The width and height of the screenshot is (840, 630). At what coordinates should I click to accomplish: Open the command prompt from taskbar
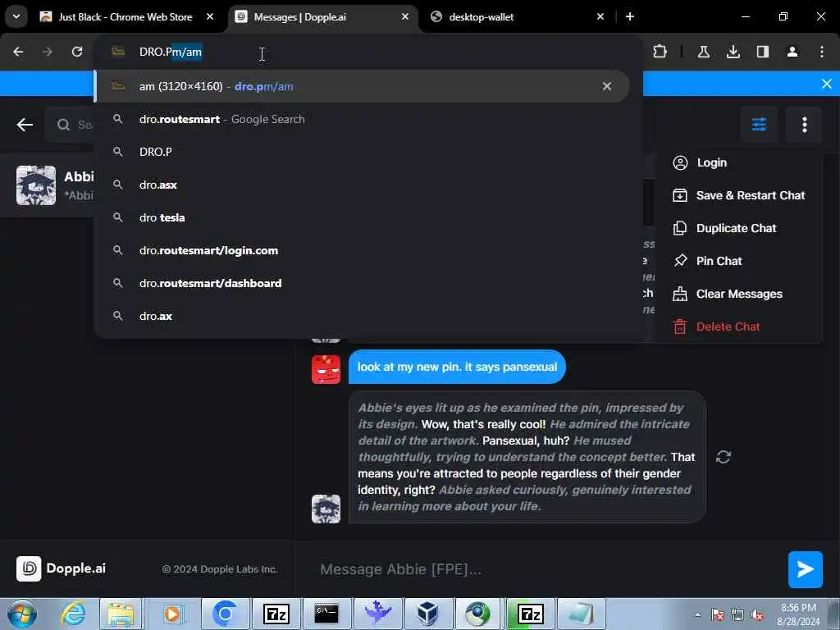point(326,614)
